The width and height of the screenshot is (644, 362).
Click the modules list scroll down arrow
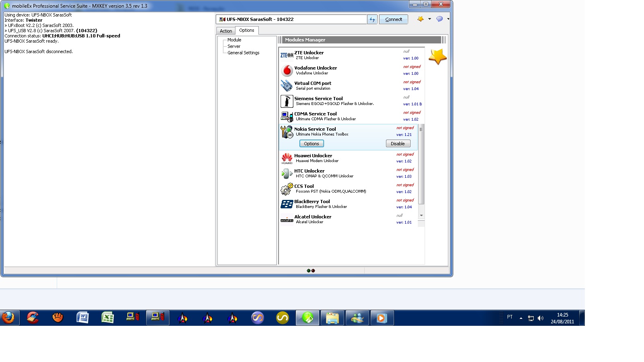421,216
